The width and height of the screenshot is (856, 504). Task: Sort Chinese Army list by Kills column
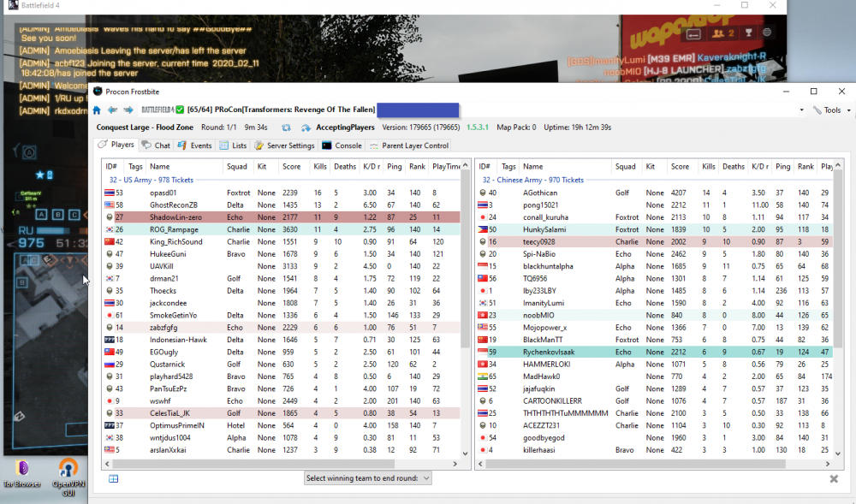[708, 167]
